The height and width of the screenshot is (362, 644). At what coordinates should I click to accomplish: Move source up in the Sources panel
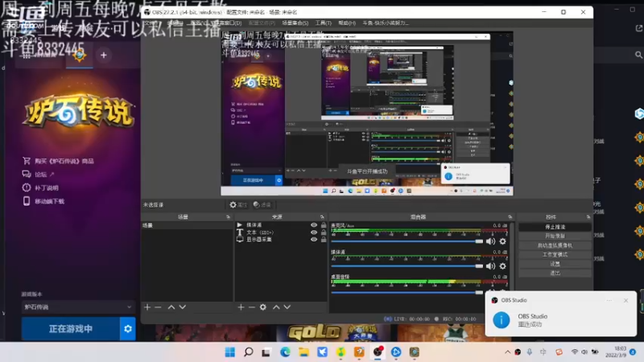pos(276,307)
